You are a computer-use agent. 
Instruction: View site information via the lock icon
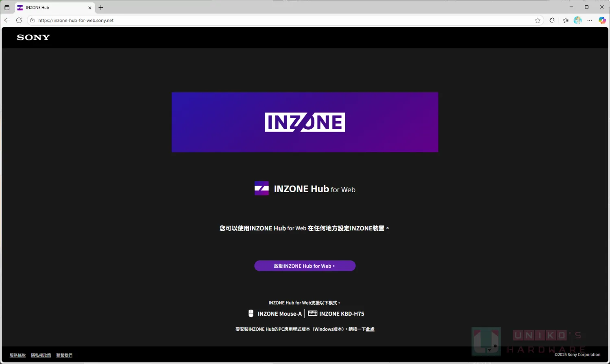(33, 20)
